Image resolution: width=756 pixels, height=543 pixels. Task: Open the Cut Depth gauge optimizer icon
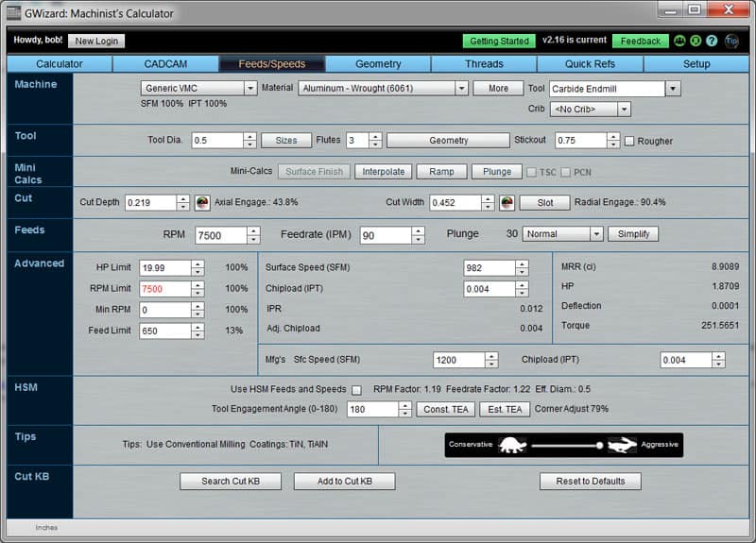point(202,202)
